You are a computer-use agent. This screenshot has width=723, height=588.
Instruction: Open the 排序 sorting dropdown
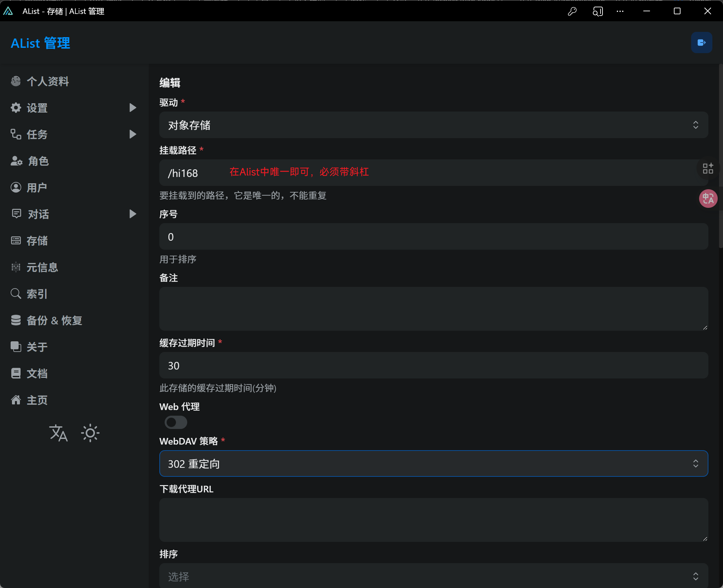click(x=433, y=576)
